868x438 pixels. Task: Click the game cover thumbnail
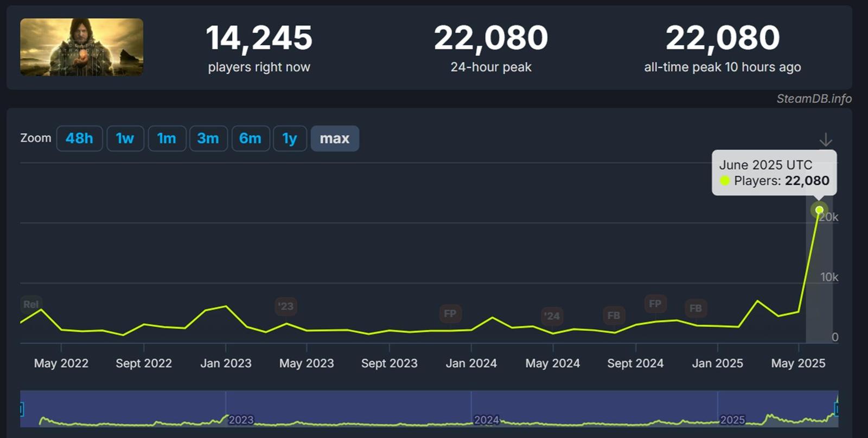(82, 47)
